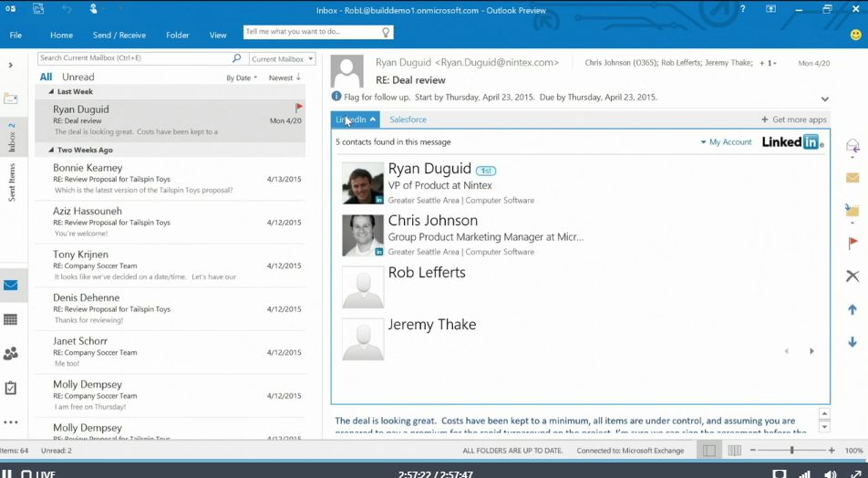The width and height of the screenshot is (868, 478).
Task: Click zoom in plus button
Action: tap(832, 451)
